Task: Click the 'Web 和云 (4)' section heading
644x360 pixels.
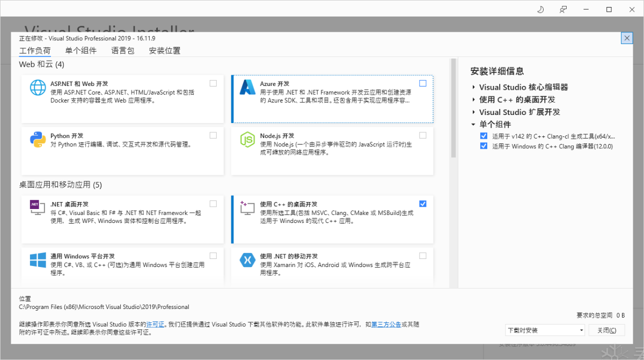Action: coord(42,64)
